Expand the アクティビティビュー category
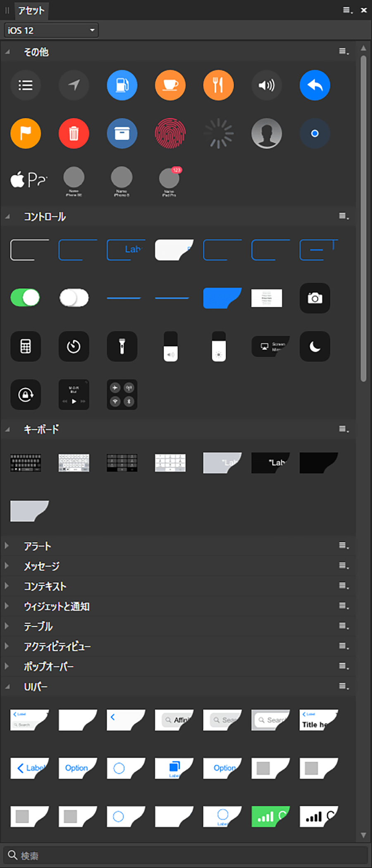This screenshot has width=372, height=868. click(x=7, y=646)
